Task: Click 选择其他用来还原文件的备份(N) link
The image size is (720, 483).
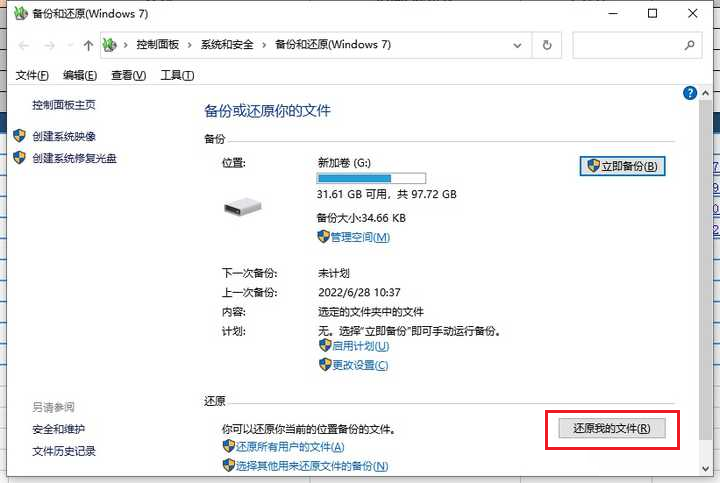Action: click(312, 466)
